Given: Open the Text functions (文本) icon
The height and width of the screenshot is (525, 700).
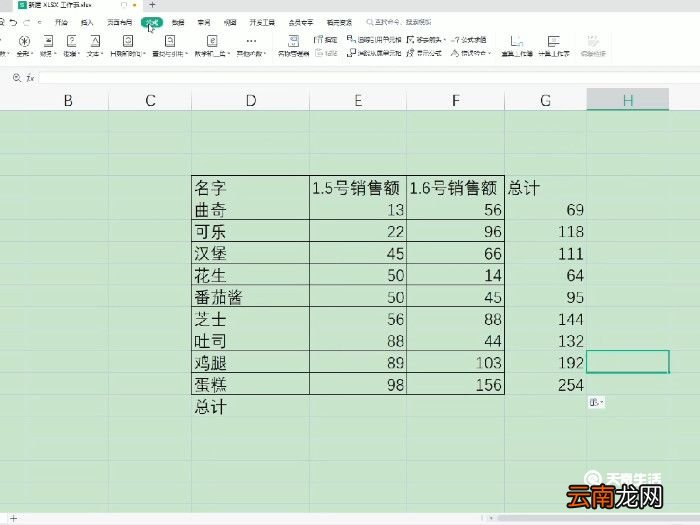Looking at the screenshot, I should click(x=95, y=42).
